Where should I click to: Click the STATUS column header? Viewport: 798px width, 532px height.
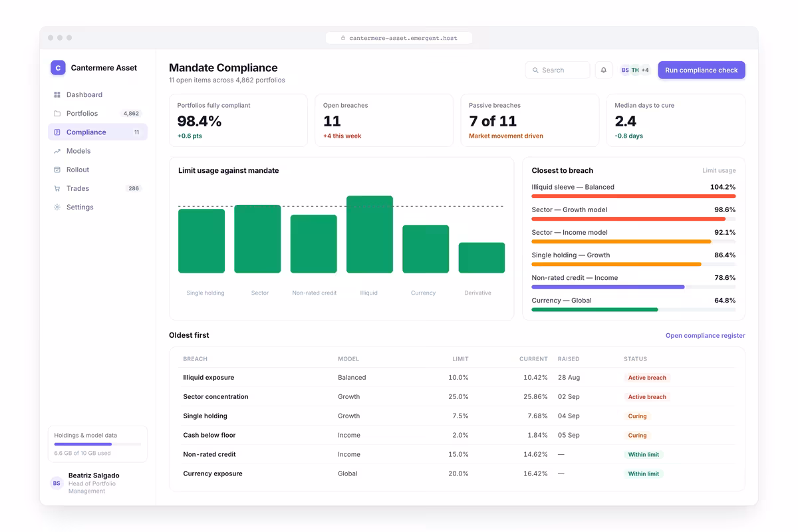tap(635, 359)
